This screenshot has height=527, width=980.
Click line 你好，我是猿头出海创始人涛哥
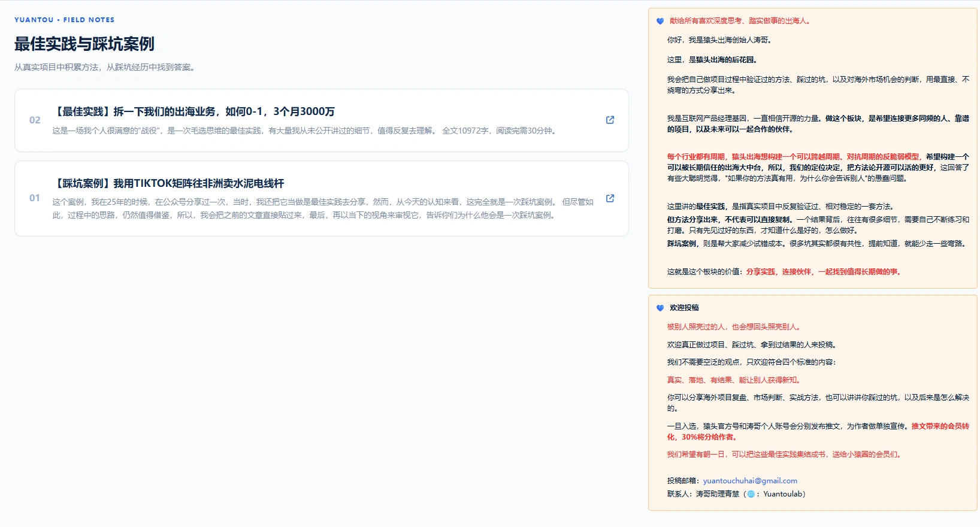(x=721, y=40)
